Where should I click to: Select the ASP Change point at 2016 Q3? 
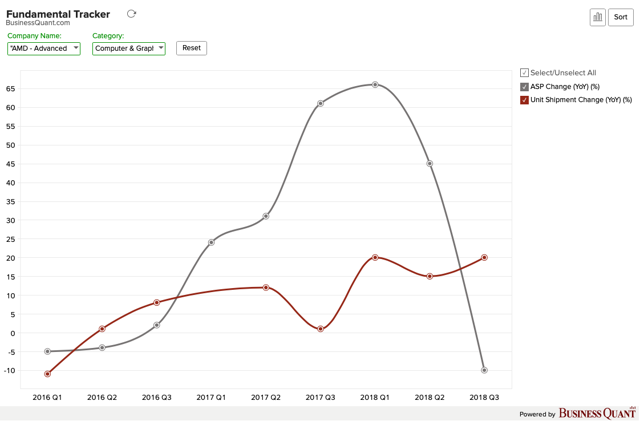tap(157, 325)
